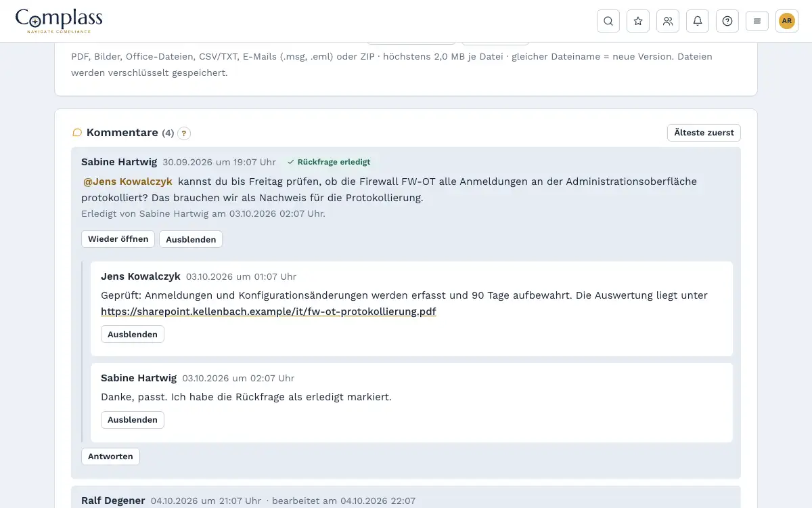
Task: Click the @Jens Kowalczyk mention
Action: tap(127, 182)
